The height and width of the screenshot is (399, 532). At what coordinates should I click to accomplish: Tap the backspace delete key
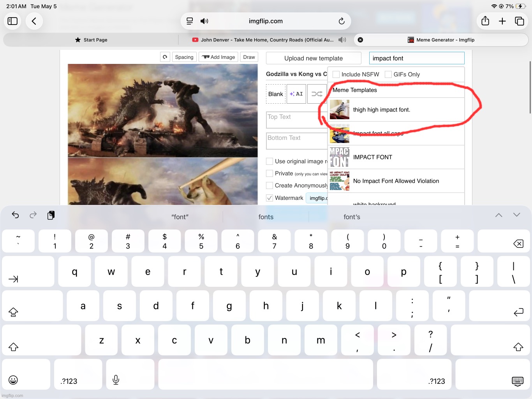coord(504,241)
